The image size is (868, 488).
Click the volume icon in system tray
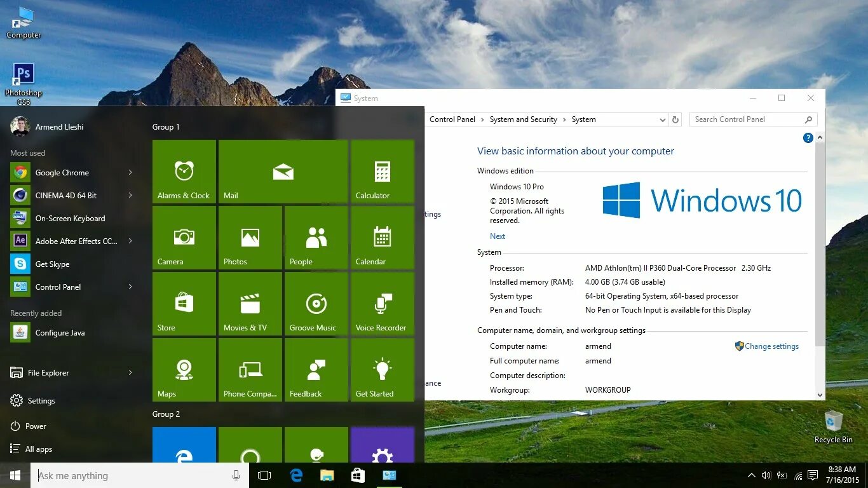click(766, 475)
